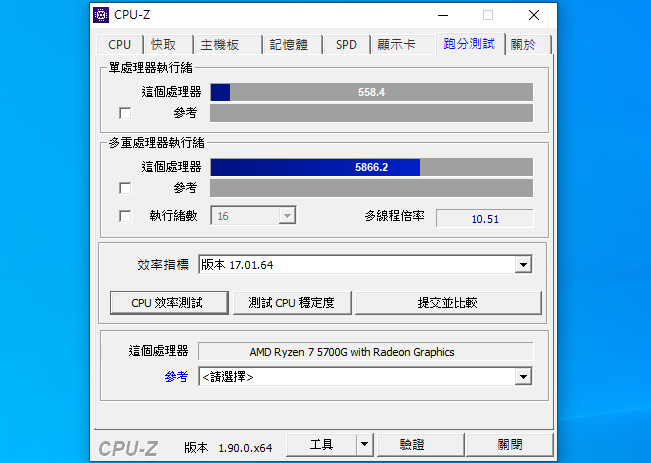Close the CPU-Z window
The image size is (651, 463).
pos(534,15)
